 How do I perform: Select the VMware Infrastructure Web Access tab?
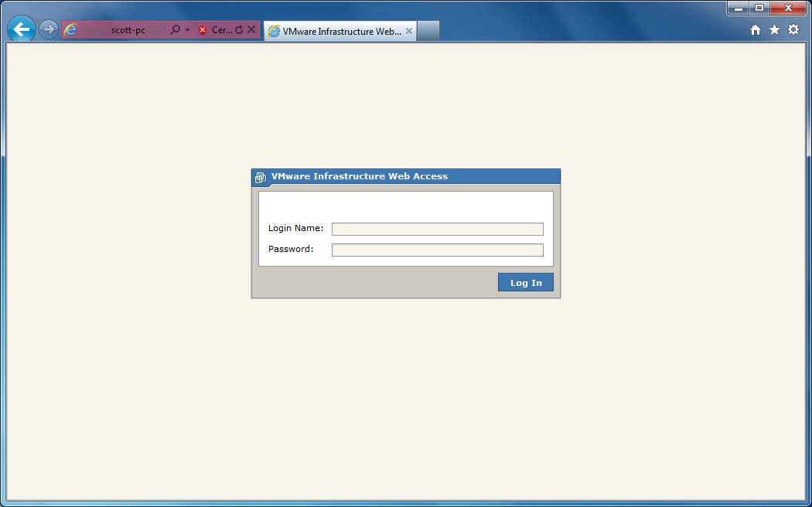click(x=340, y=31)
